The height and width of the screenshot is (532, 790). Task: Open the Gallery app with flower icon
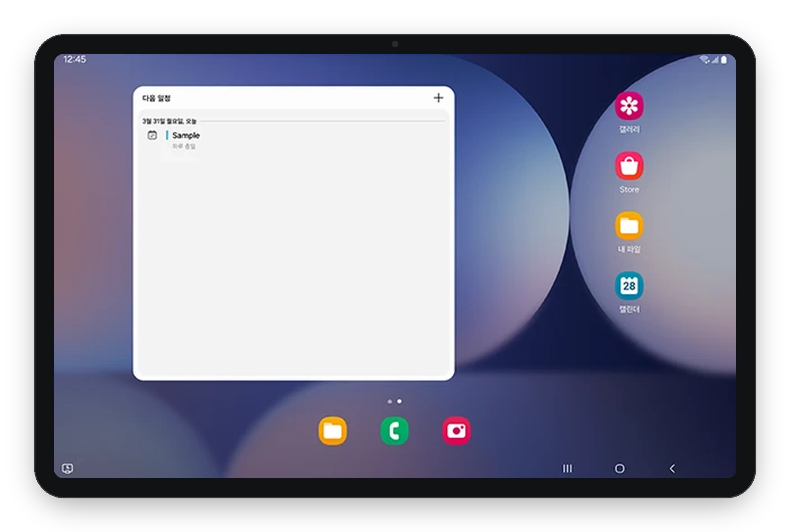click(629, 106)
